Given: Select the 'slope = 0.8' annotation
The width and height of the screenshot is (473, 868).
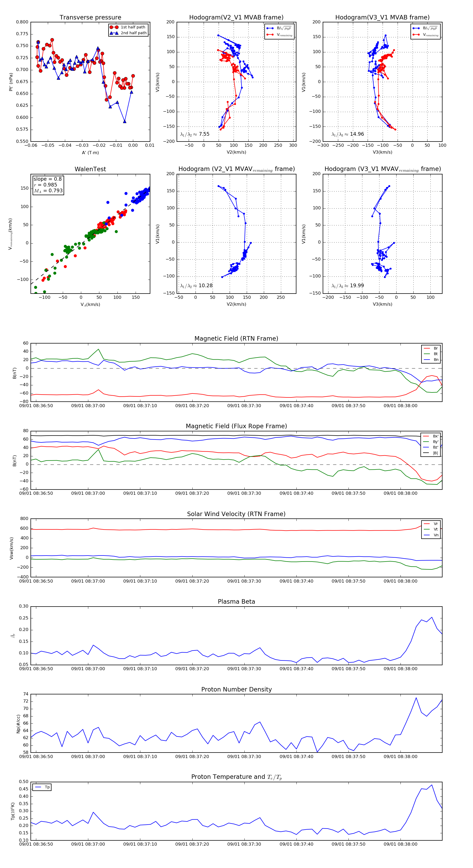Looking at the screenshot, I should [48, 179].
